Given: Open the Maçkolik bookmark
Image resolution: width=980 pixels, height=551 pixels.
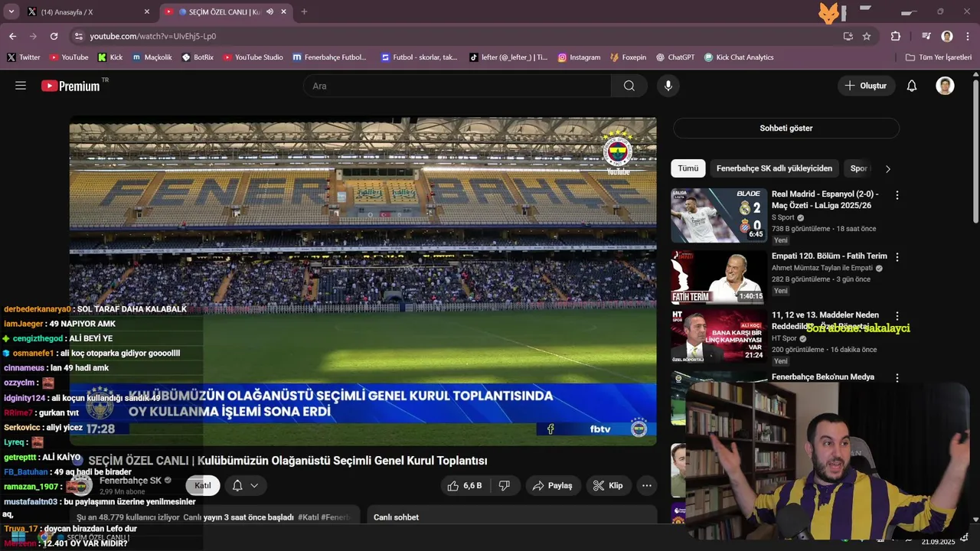Looking at the screenshot, I should point(152,57).
